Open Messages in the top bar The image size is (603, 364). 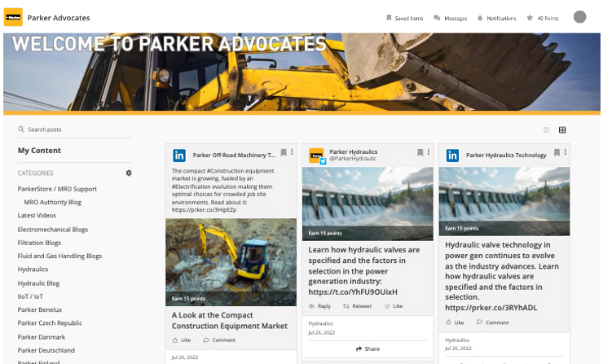(x=450, y=18)
